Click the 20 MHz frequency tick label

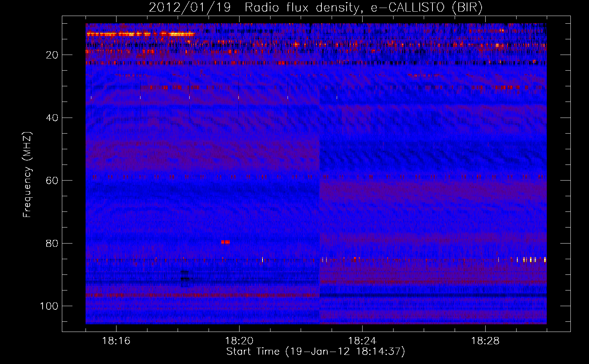pyautogui.click(x=52, y=55)
